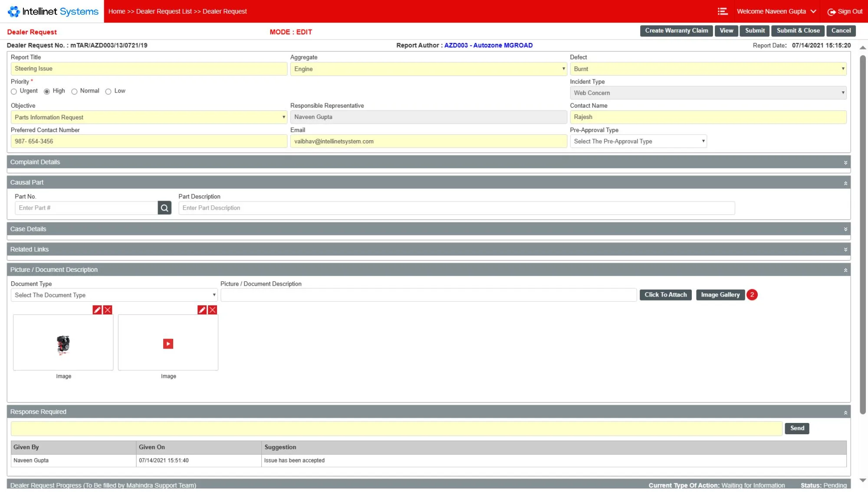This screenshot has width=868, height=492.
Task: Click inside the Response Required text field
Action: click(x=391, y=429)
